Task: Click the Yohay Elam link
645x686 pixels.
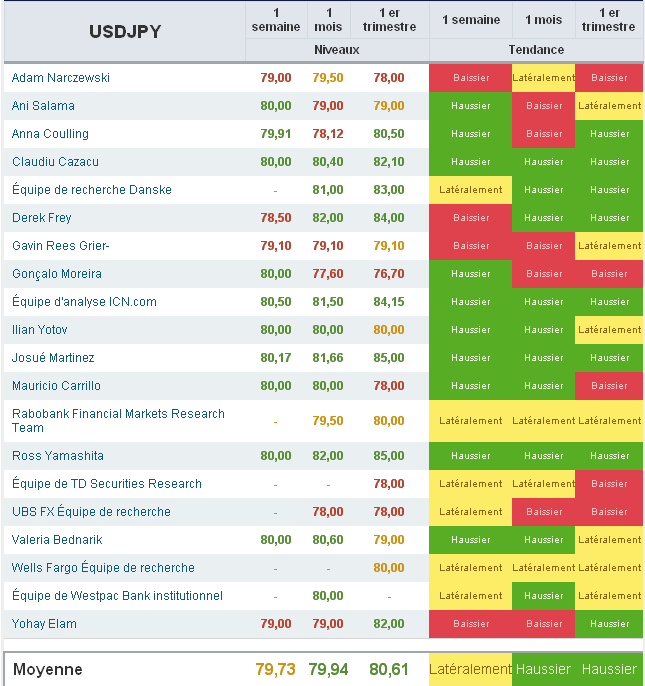Action: [44, 624]
